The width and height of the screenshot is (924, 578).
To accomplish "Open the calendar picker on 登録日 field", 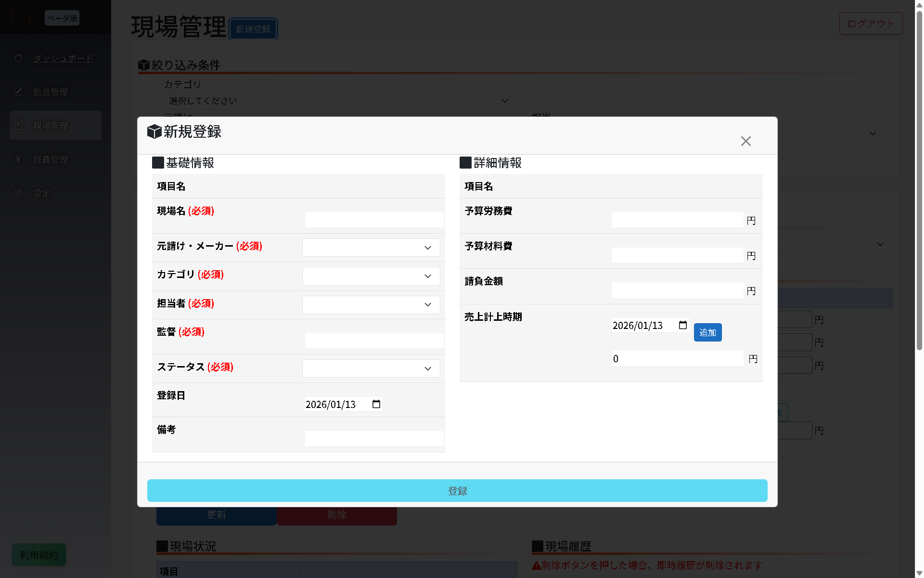I will (x=376, y=404).
